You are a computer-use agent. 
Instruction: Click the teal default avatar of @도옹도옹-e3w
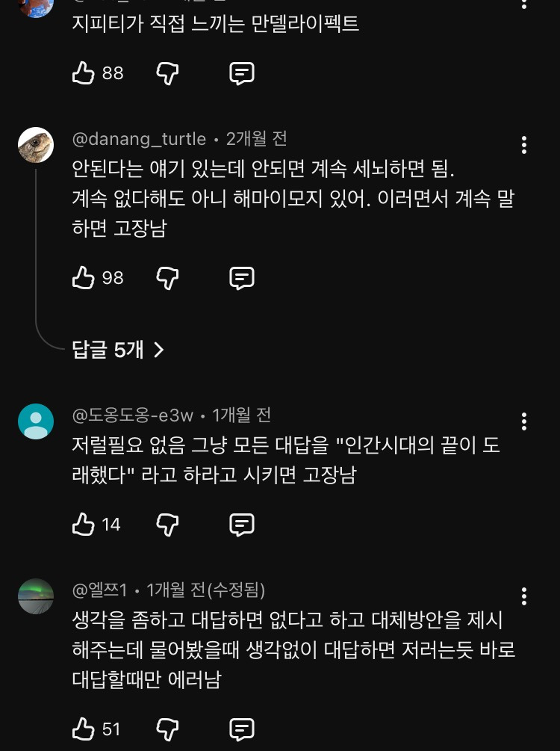tap(36, 421)
